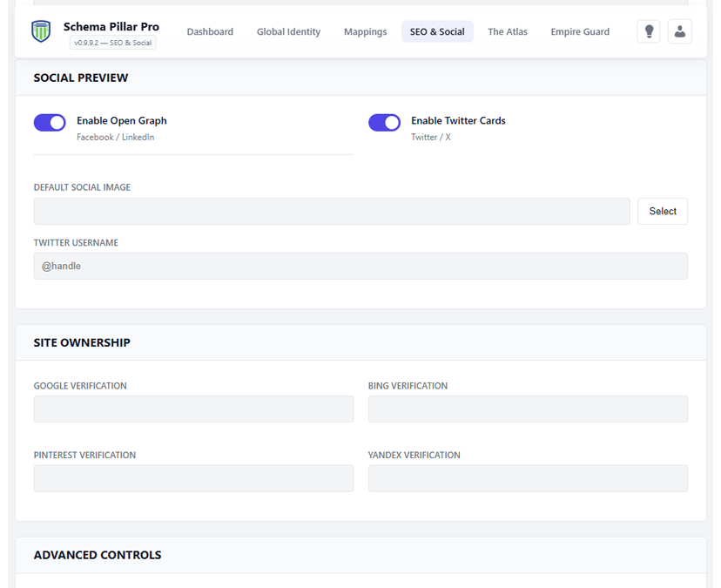Select the SEO & Social tab
Viewport: 721px width, 588px height.
point(437,31)
